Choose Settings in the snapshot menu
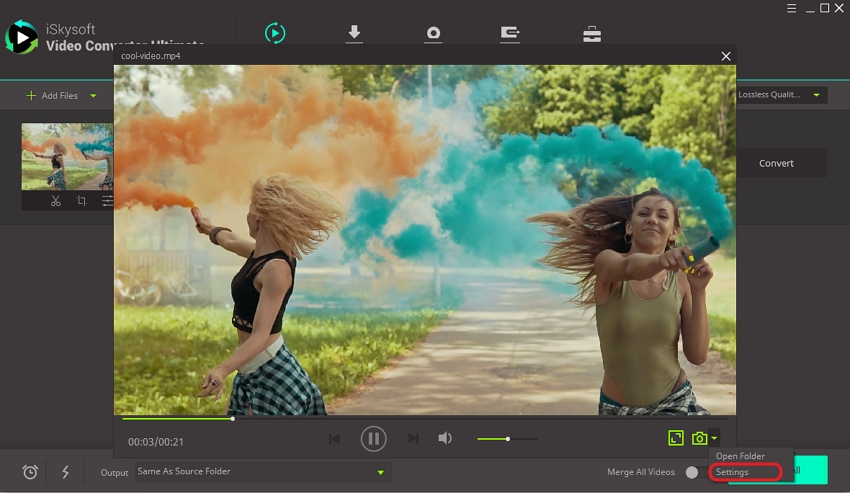The height and width of the screenshot is (493, 850). point(732,472)
